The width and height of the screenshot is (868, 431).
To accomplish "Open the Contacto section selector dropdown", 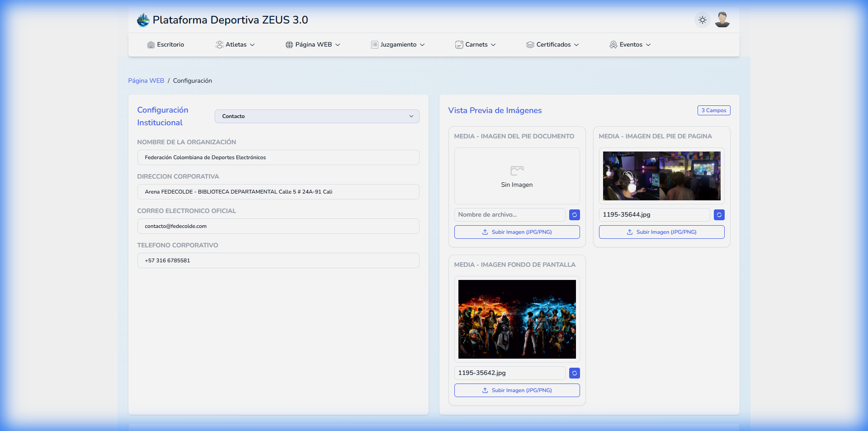I will (317, 116).
